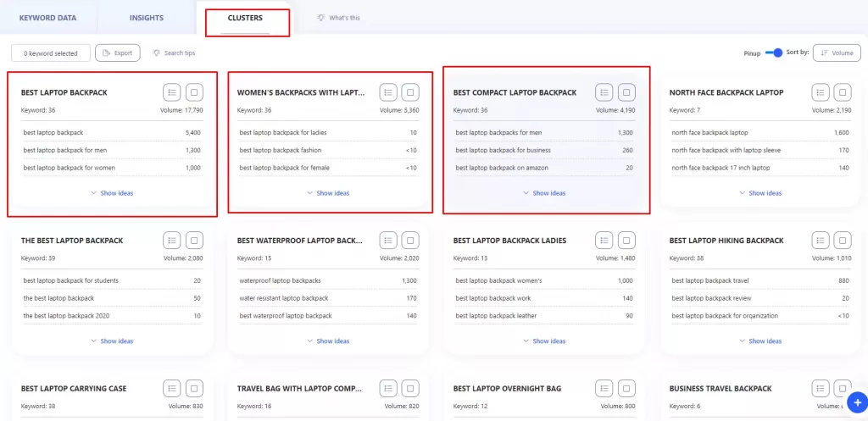Open list icon on Best Laptop Overnight Bag
This screenshot has height=421, width=868.
tap(604, 388)
